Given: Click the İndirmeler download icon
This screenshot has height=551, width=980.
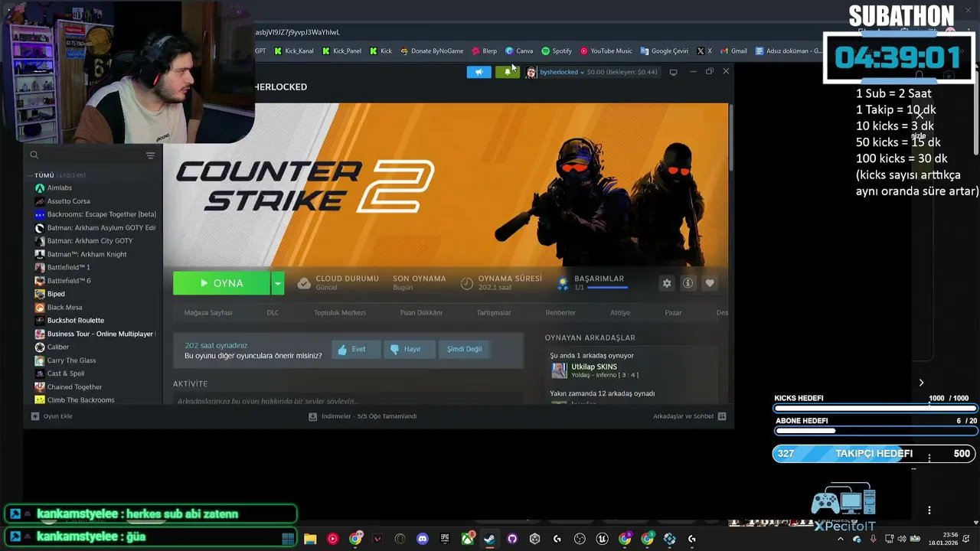Looking at the screenshot, I should point(312,416).
